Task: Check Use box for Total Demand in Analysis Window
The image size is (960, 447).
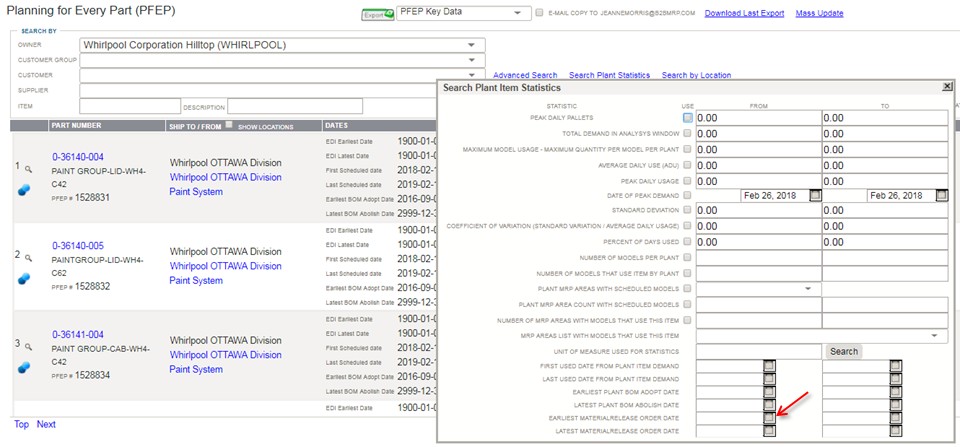Action: [x=688, y=133]
